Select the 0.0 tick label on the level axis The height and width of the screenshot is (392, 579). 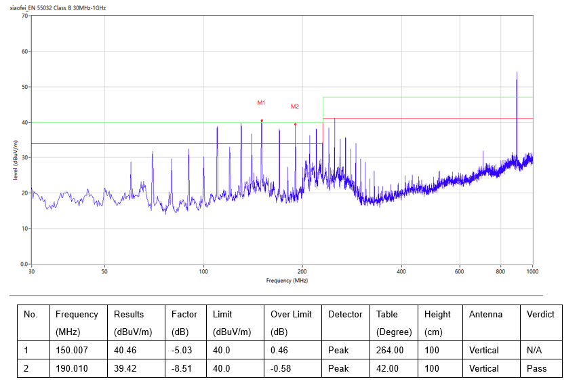coord(24,264)
